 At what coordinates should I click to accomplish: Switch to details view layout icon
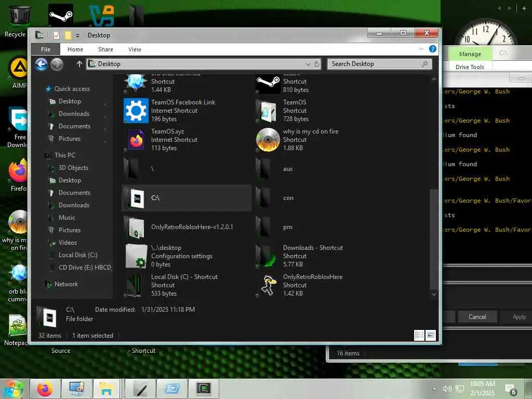pos(419,335)
